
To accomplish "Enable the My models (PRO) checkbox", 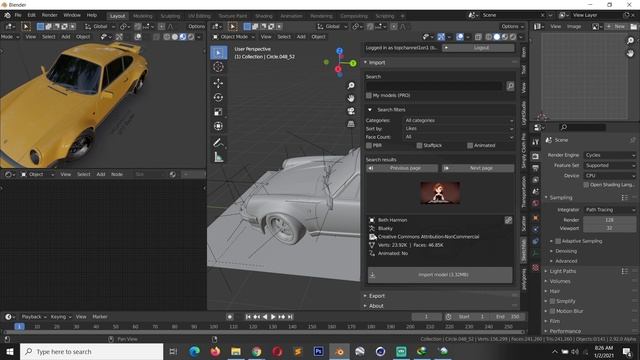I will click(369, 96).
